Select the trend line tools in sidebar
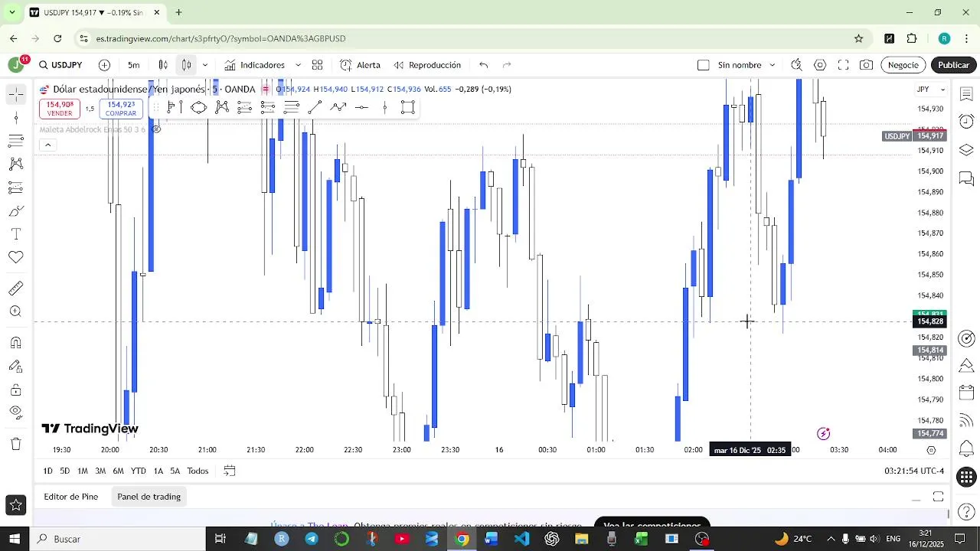 pos(16,117)
